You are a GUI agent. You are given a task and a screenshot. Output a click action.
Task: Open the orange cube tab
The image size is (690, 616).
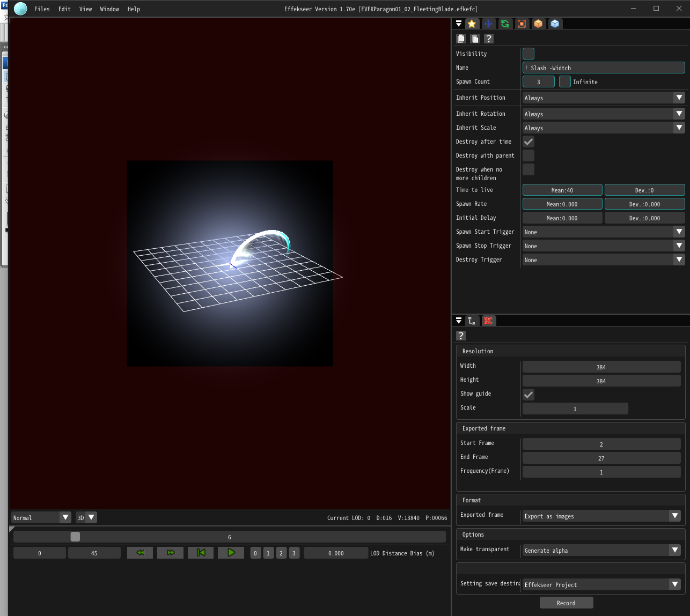click(538, 24)
